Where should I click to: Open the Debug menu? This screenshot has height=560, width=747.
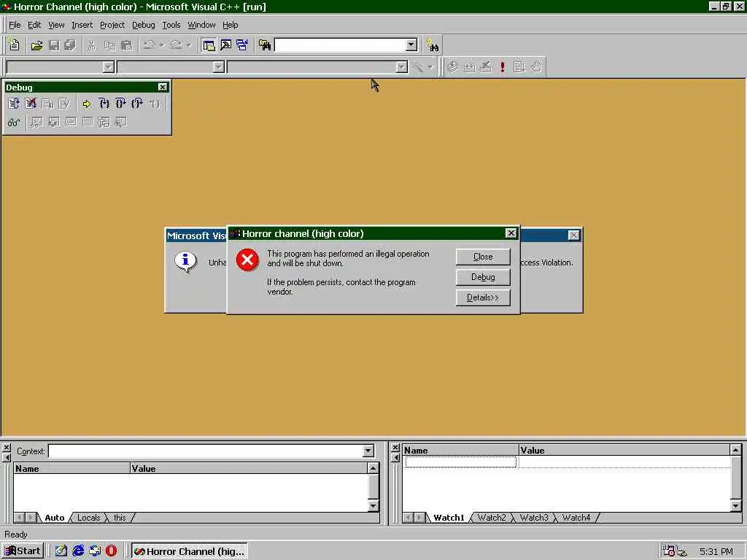144,25
